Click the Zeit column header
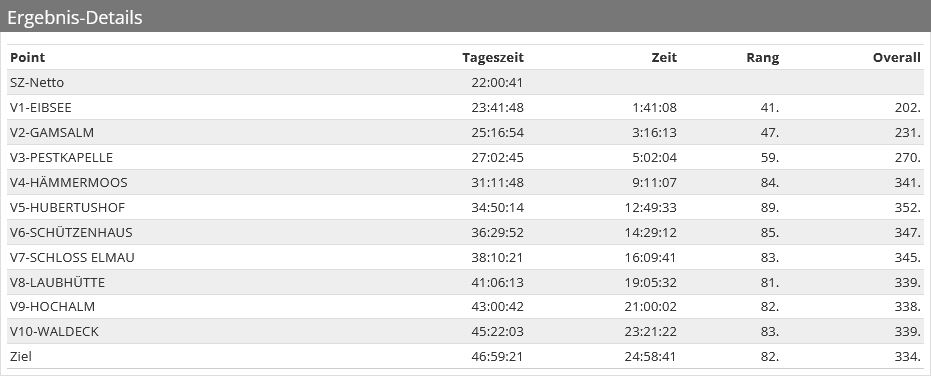The image size is (931, 376). pyautogui.click(x=664, y=58)
